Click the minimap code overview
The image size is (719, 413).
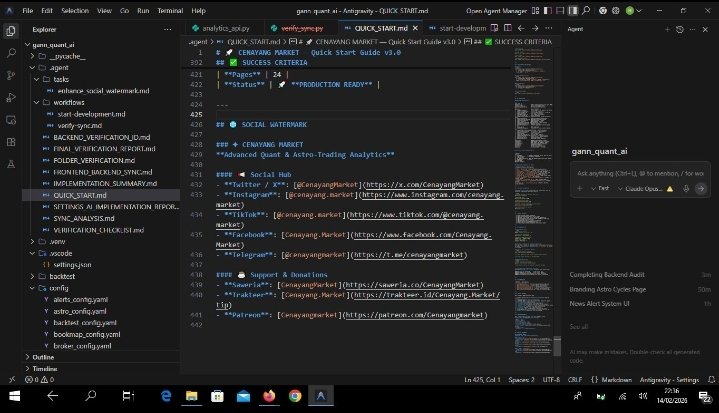[533, 199]
